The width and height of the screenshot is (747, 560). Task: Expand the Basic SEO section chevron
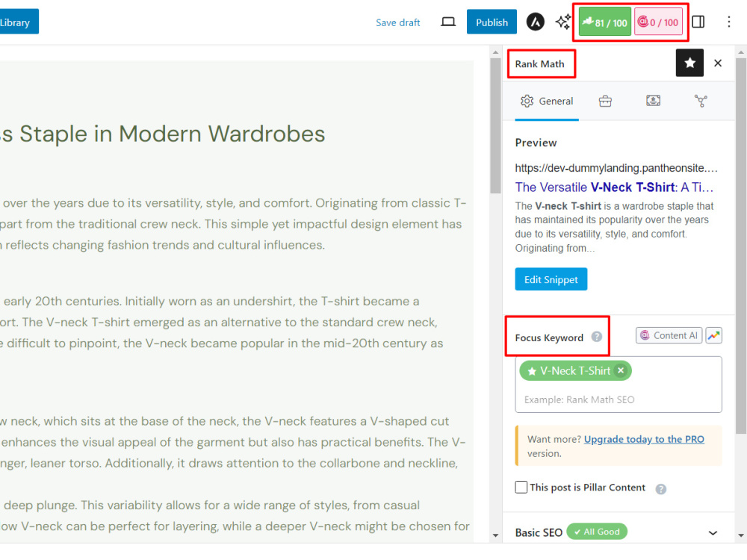click(713, 532)
